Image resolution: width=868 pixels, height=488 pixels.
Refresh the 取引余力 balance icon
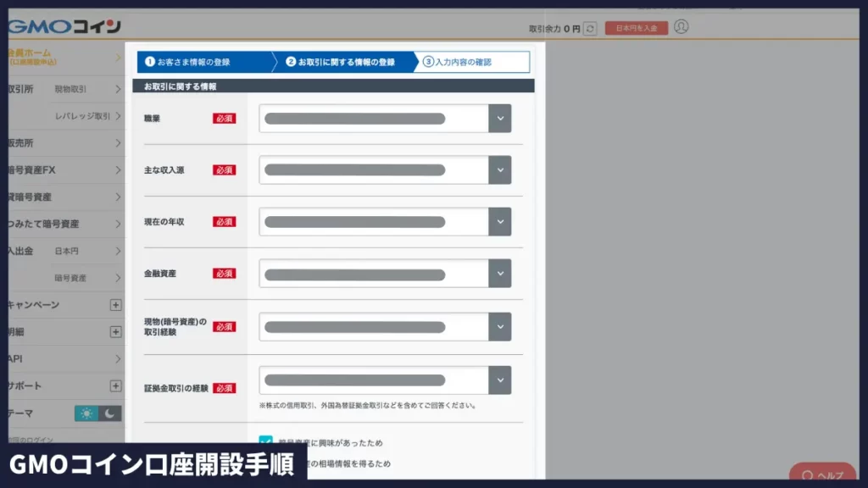[x=590, y=28]
